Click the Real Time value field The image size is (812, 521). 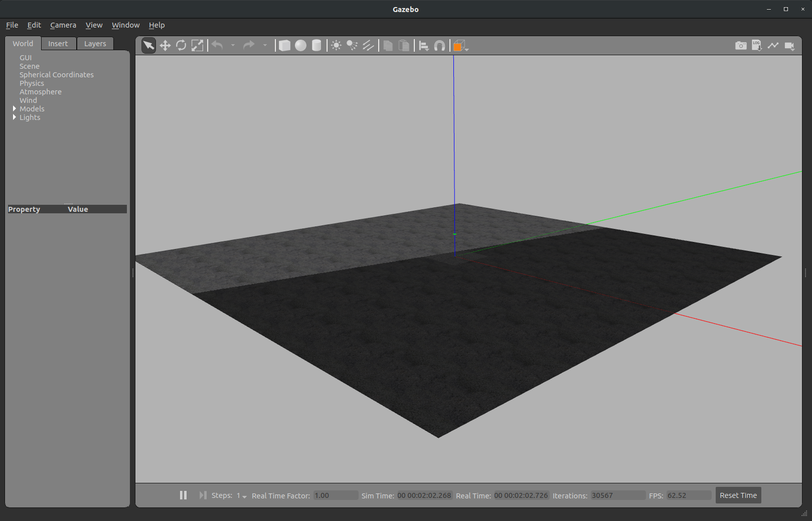pyautogui.click(x=521, y=495)
